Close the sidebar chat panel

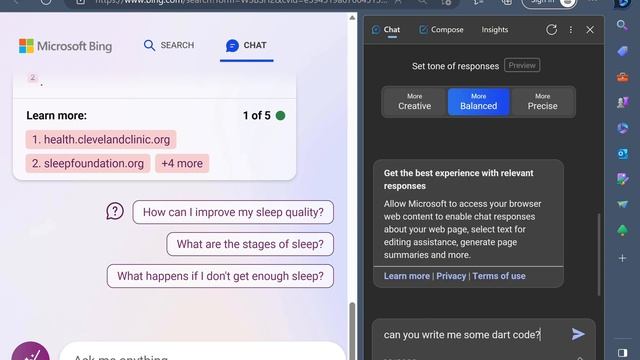coord(590,29)
